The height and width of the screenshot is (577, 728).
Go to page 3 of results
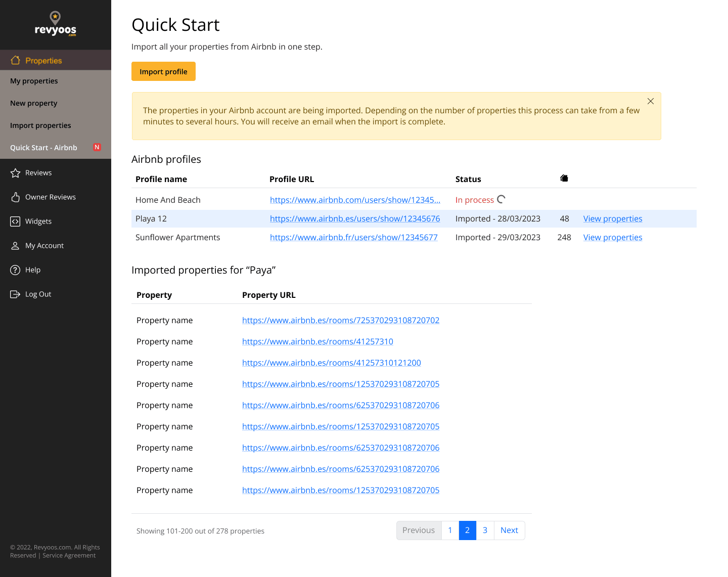(x=485, y=530)
